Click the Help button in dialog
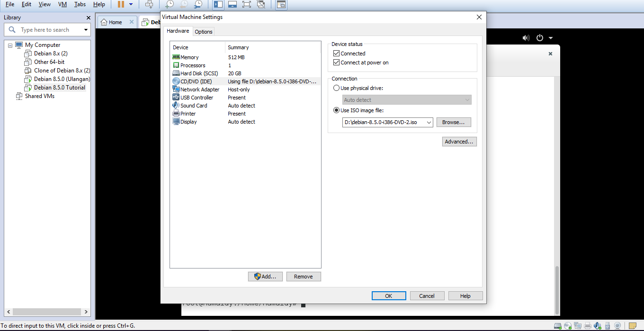 click(x=465, y=296)
